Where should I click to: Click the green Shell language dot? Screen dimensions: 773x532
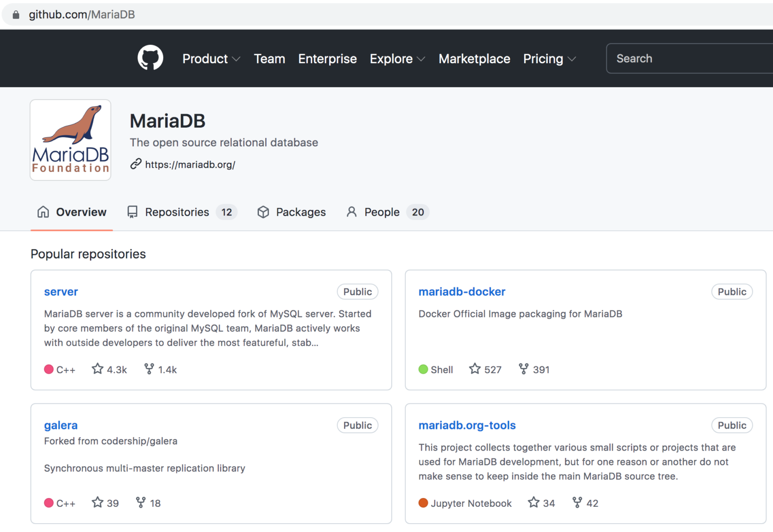pos(423,369)
